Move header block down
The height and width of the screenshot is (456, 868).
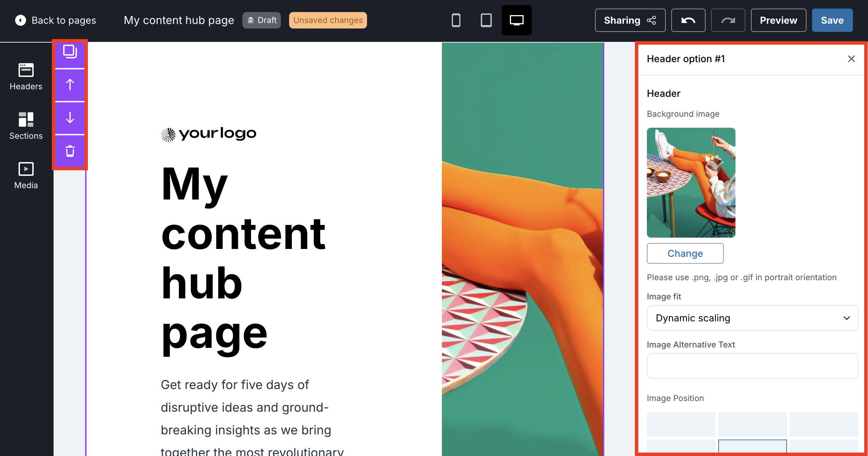70,118
